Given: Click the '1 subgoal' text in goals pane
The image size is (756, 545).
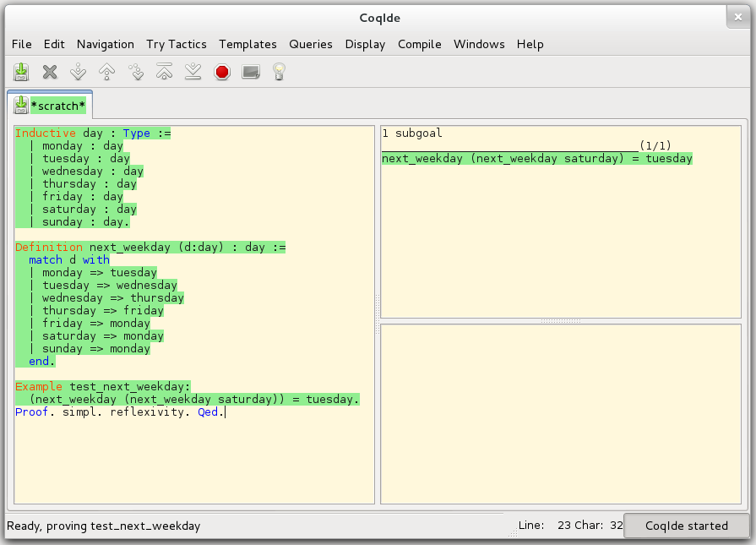Looking at the screenshot, I should click(412, 134).
